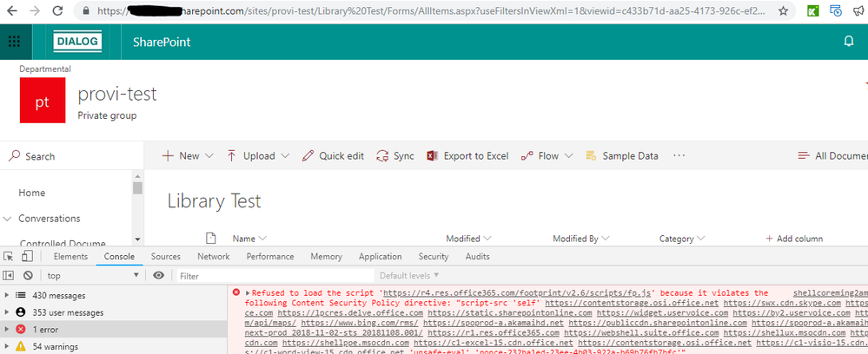The width and height of the screenshot is (868, 354).
Task: Click the site info padlock icon
Action: coord(84,10)
